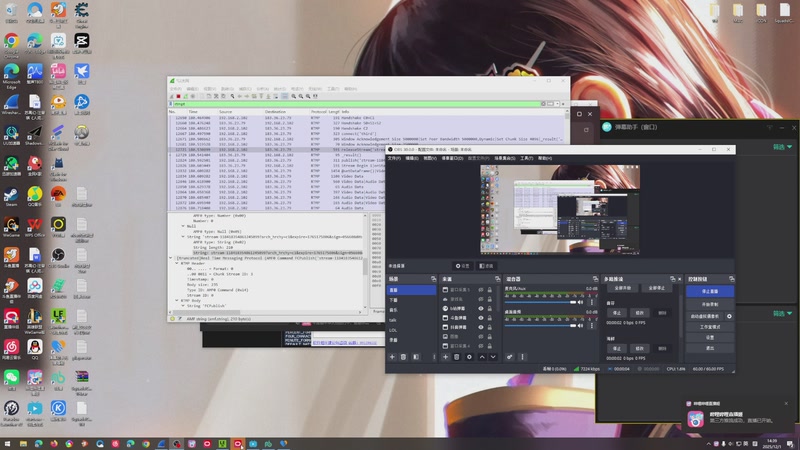Go forward in Wireshark packet history
Screen dimensions: 800x450
pyautogui.click(x=247, y=96)
